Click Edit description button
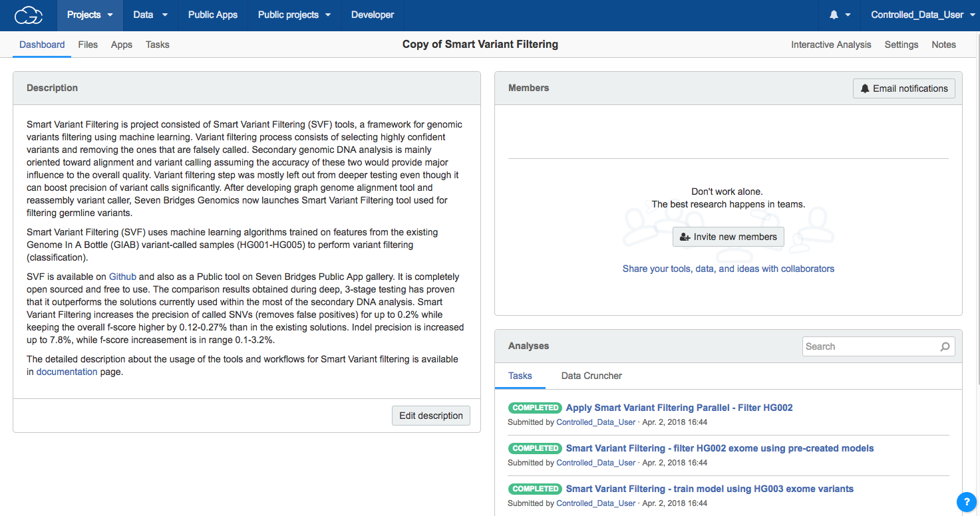980x516 pixels. coord(431,416)
